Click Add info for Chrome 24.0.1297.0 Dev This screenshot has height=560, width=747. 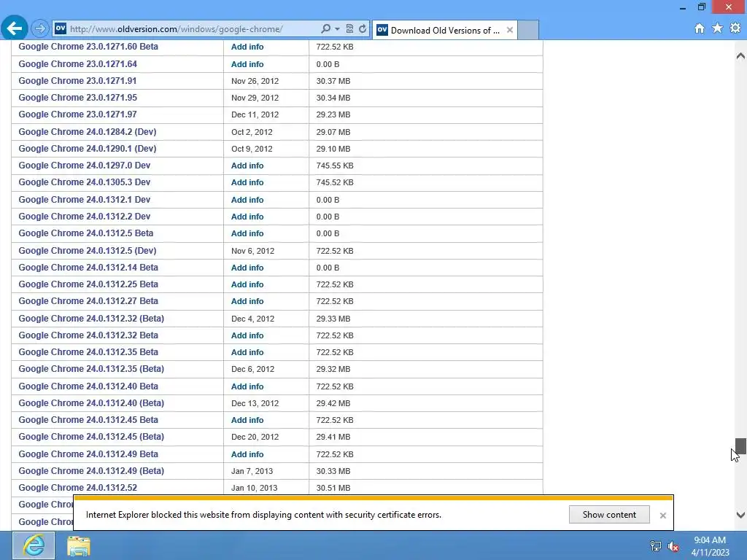click(247, 166)
